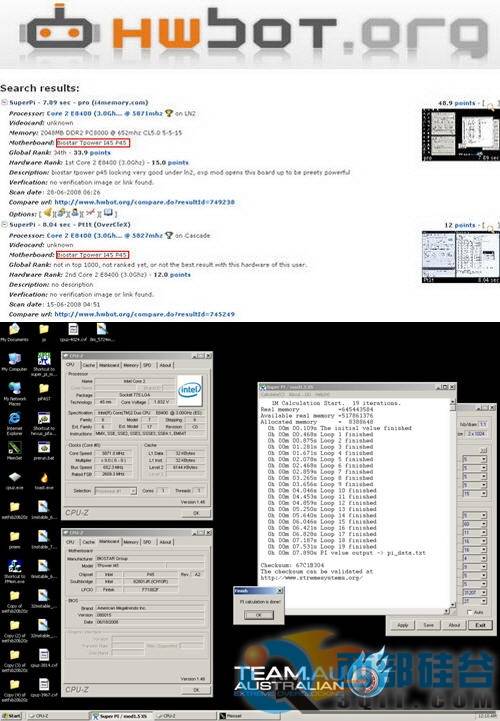Switch to Cache tab in Intel Core 2 CPU-Z window
Screen dimensions: 500x721
point(88,365)
